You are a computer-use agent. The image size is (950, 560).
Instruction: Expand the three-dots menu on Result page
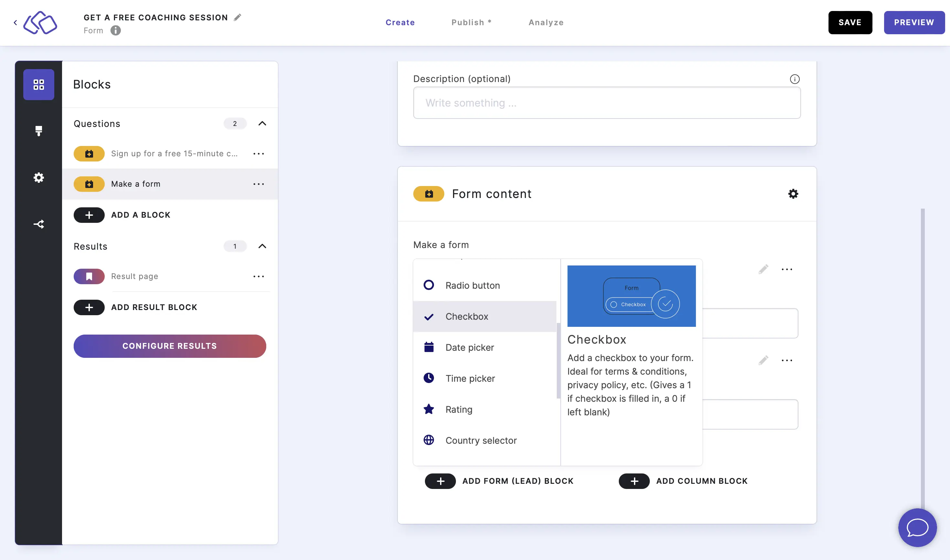[x=259, y=276]
